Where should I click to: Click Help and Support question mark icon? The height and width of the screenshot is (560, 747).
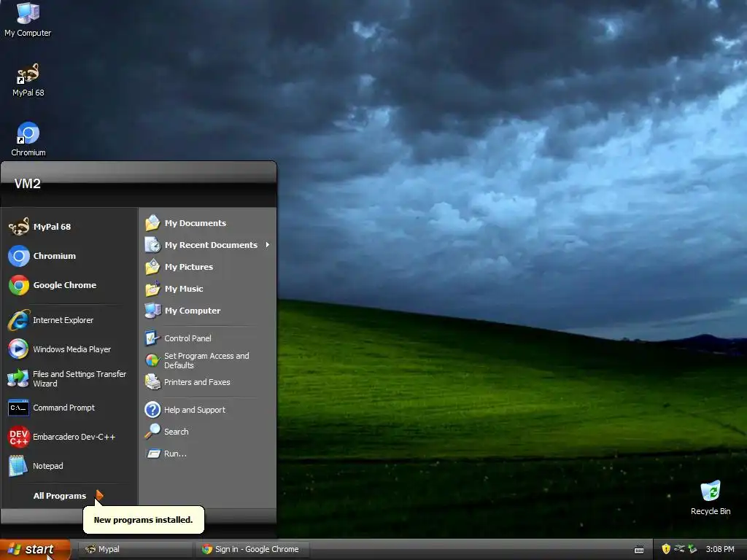tap(152, 410)
